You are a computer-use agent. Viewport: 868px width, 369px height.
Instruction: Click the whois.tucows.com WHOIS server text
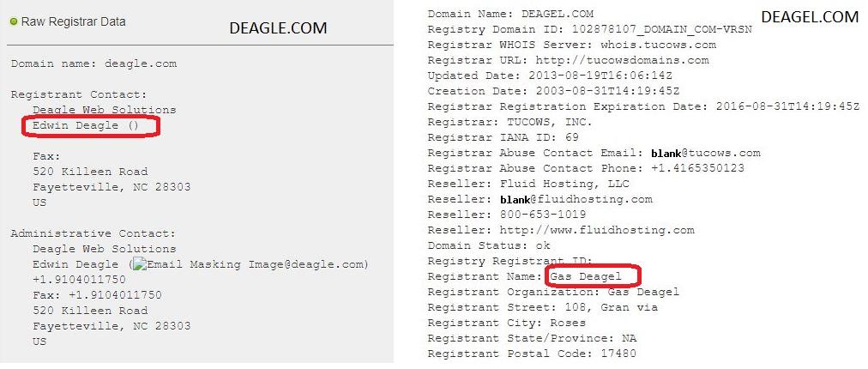[658, 45]
